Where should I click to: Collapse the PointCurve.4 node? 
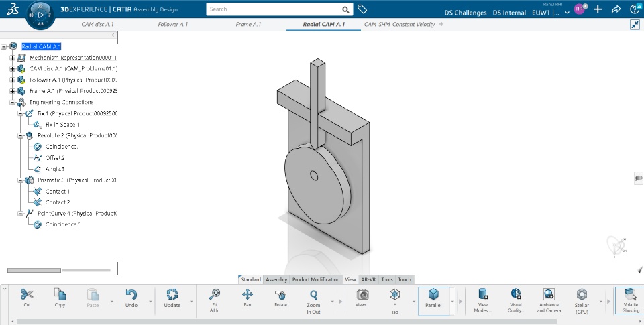[x=20, y=214]
